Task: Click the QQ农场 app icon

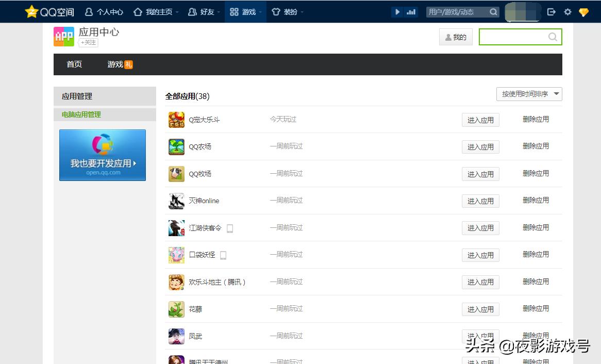Action: pos(176,146)
